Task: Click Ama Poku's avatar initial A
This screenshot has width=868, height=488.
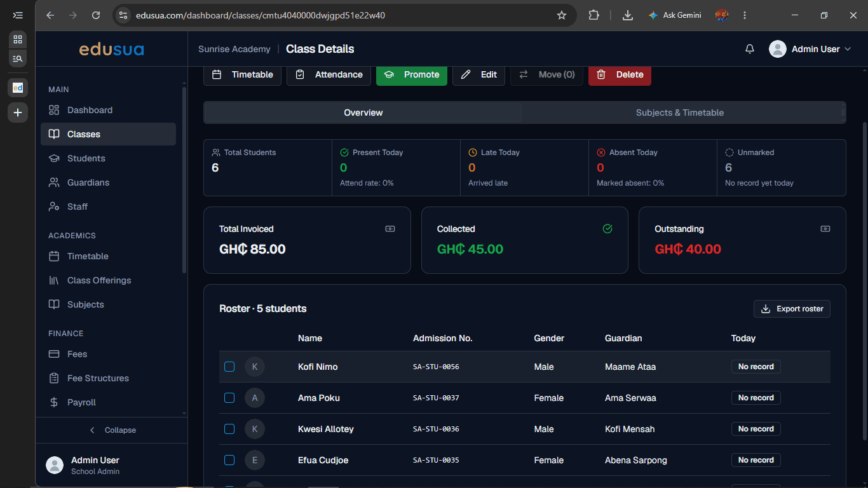Action: [255, 398]
